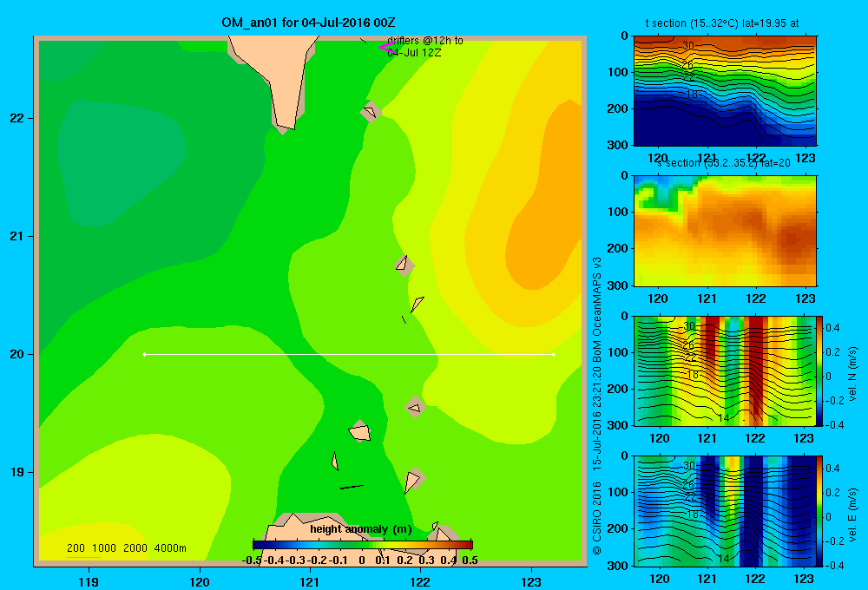This screenshot has width=868, height=590.
Task: Click the 1000 depth contour legend entry
Action: pos(104,548)
